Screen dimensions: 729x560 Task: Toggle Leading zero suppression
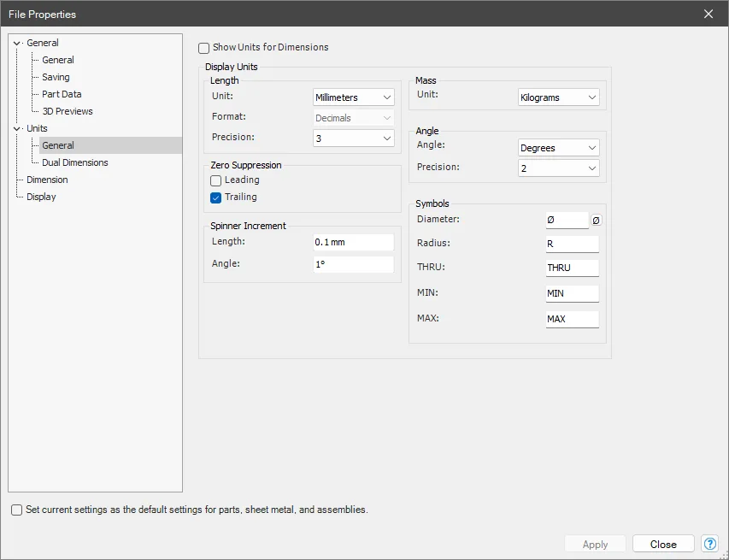(x=215, y=180)
